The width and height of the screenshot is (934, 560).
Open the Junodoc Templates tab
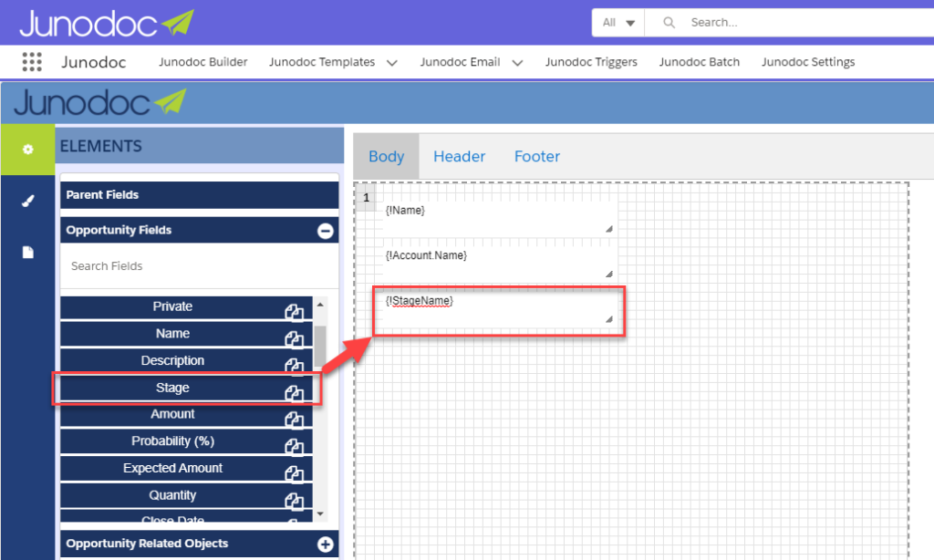322,62
